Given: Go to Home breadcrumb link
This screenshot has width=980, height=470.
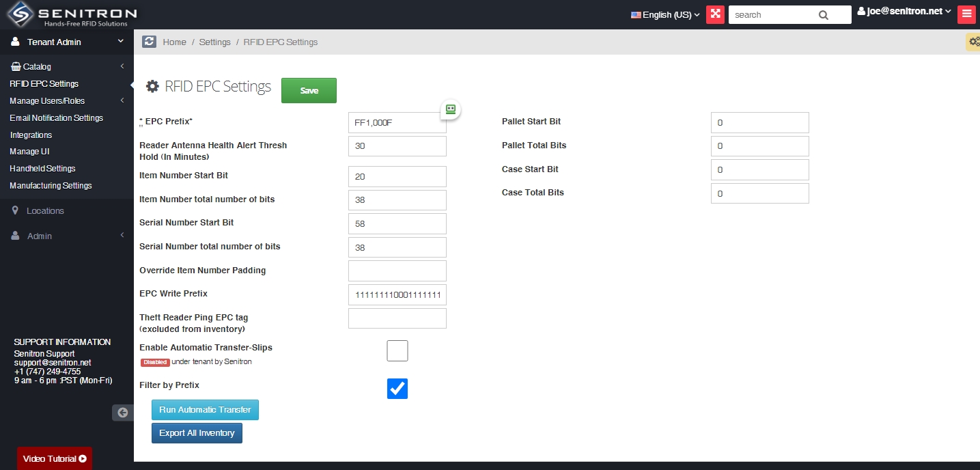Looking at the screenshot, I should (174, 42).
